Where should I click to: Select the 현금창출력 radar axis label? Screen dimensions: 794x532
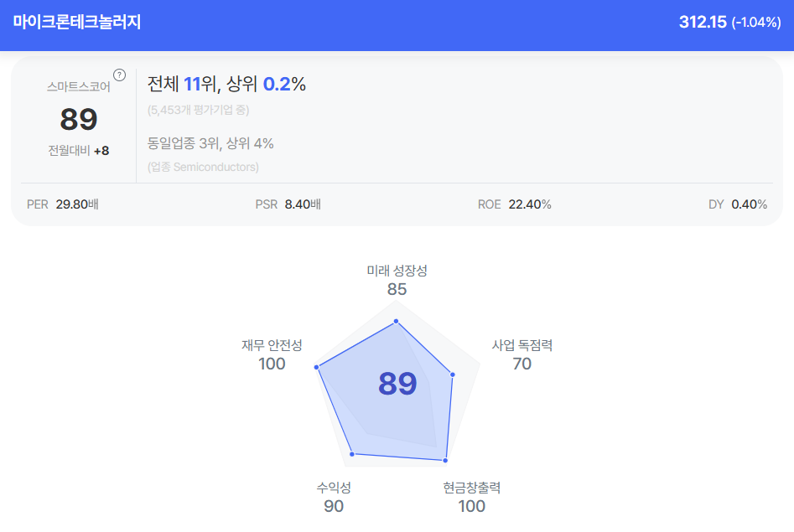(x=471, y=488)
